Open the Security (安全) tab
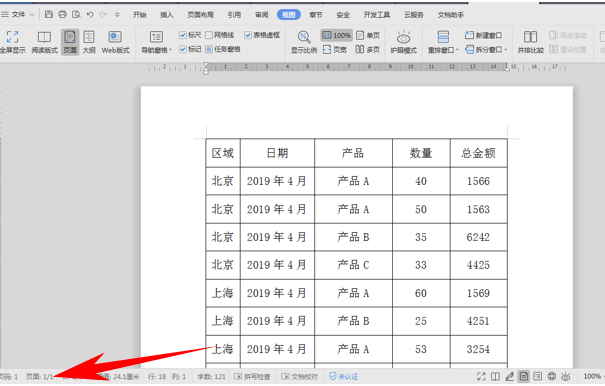The height and width of the screenshot is (386, 605). click(343, 15)
